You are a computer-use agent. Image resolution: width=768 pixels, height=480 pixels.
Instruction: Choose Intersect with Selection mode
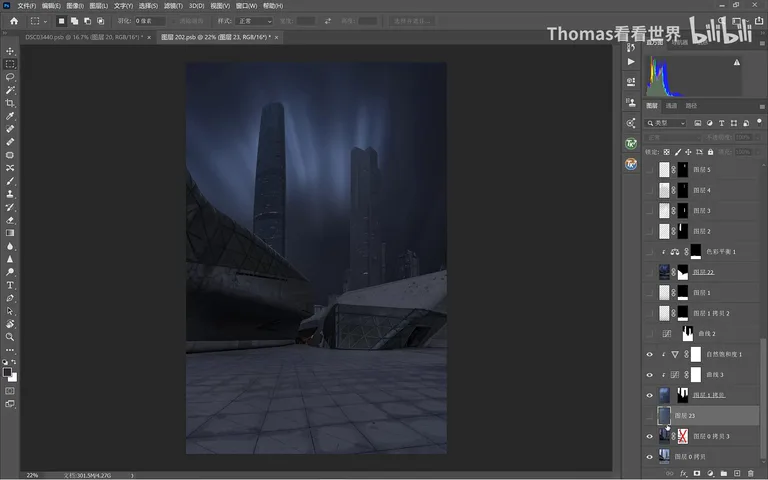coord(100,21)
